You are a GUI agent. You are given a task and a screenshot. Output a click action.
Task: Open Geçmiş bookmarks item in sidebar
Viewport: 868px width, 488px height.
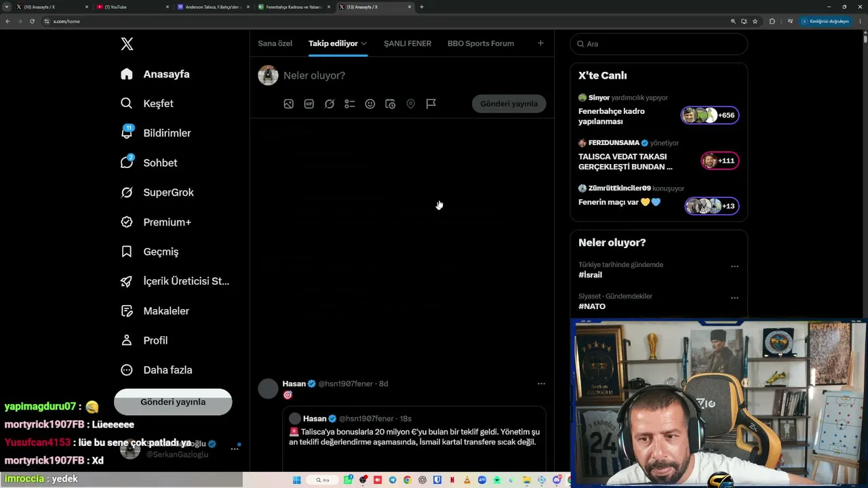coord(149,251)
